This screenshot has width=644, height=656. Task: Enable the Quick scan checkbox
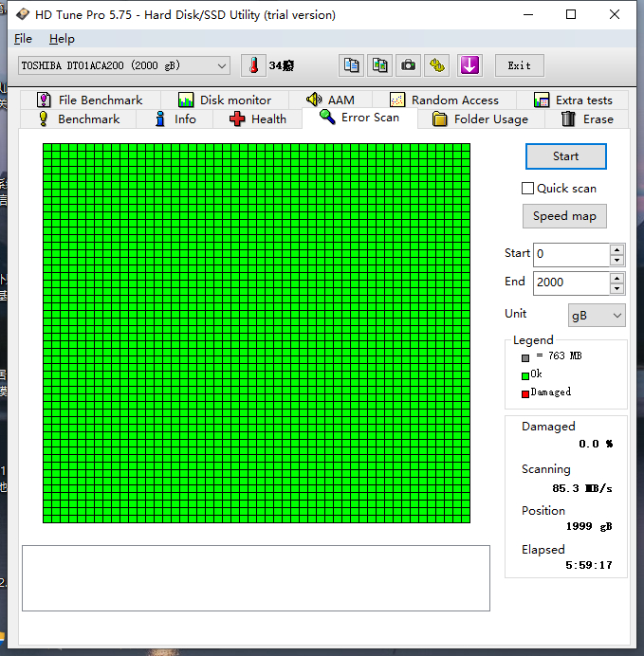click(527, 189)
